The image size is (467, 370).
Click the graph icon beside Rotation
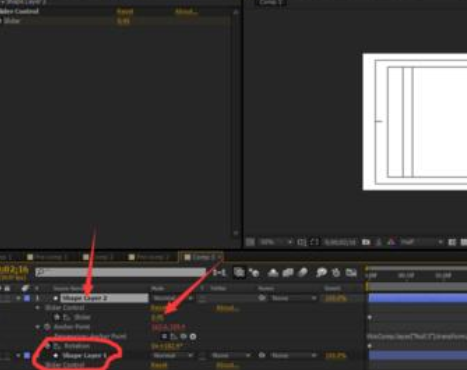click(x=57, y=346)
